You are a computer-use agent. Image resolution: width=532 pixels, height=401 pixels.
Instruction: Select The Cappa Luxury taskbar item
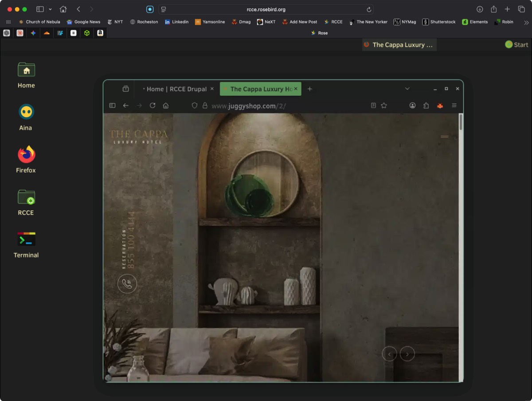pos(399,45)
